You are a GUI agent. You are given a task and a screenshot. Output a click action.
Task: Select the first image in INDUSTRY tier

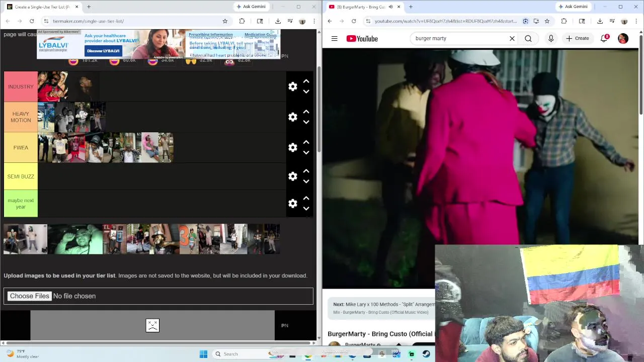tap(53, 86)
